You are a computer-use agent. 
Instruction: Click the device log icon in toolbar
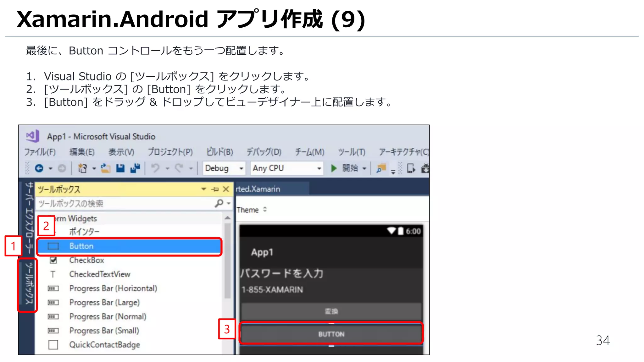tap(411, 168)
